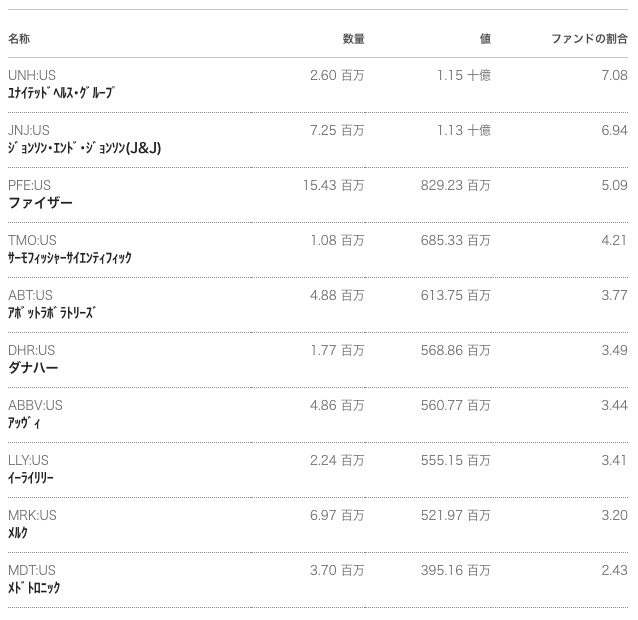
Task: Click the 名称 column header
Action: (x=19, y=39)
